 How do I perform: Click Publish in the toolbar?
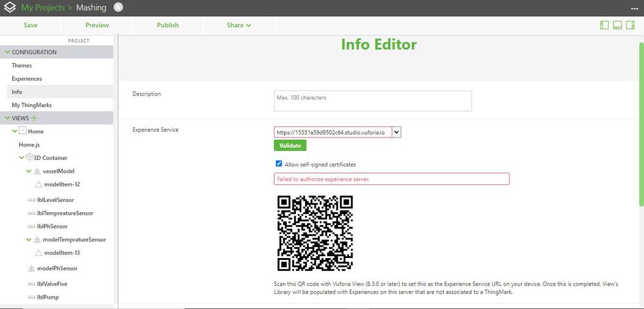tap(168, 25)
